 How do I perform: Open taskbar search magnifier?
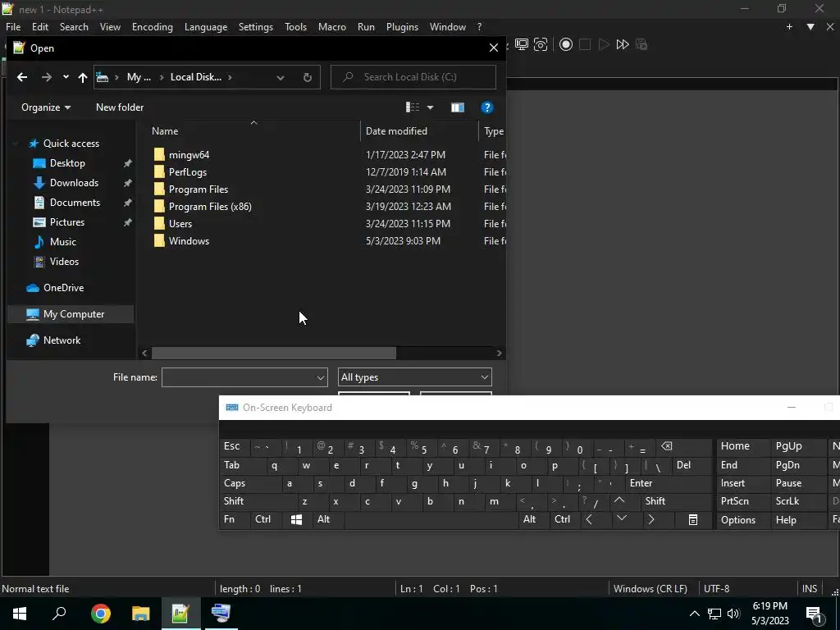pyautogui.click(x=59, y=613)
